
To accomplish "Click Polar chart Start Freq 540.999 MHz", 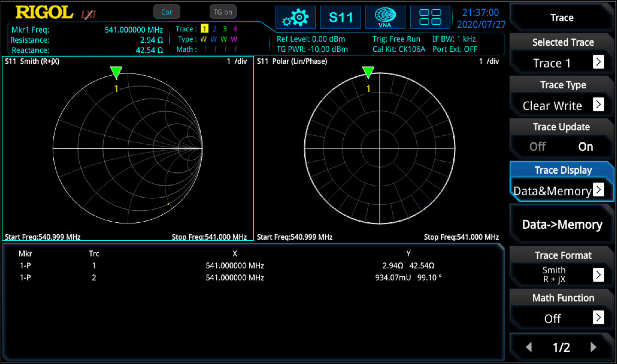I will tap(294, 237).
